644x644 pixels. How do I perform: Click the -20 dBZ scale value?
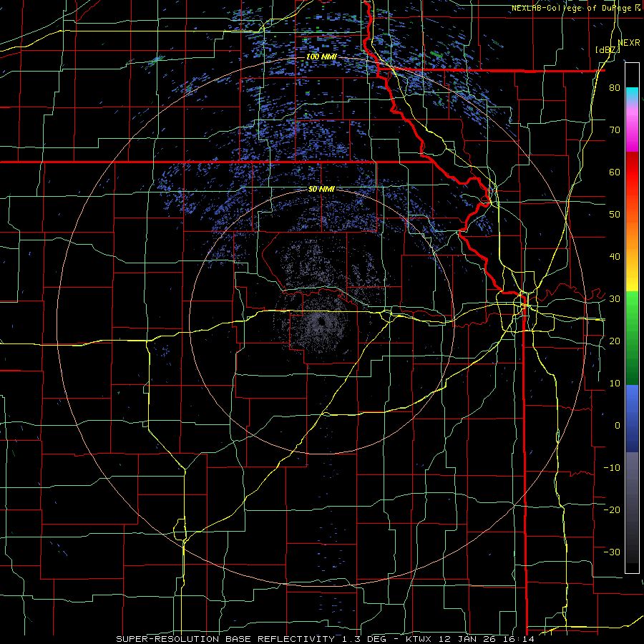click(612, 509)
